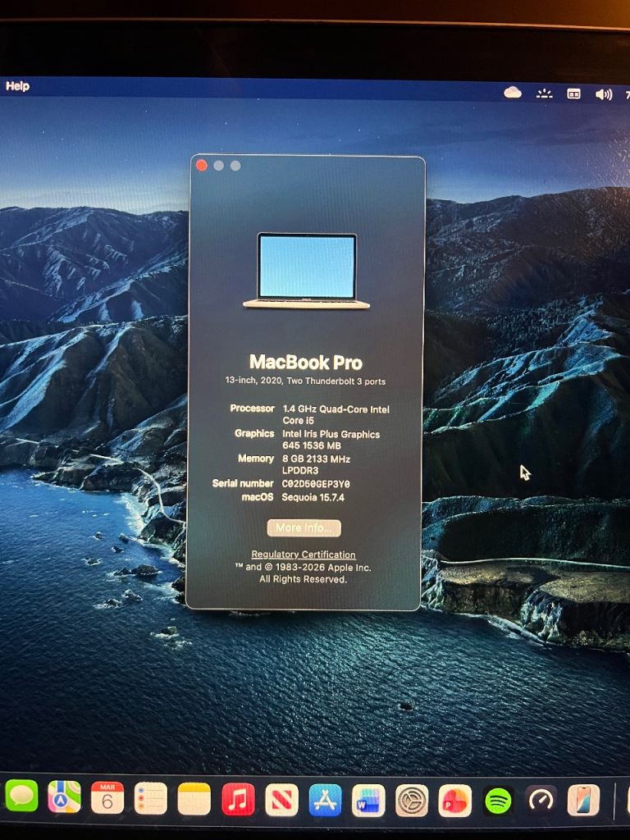Open the Help menu
Viewport: 630px width, 840px height.
click(17, 86)
